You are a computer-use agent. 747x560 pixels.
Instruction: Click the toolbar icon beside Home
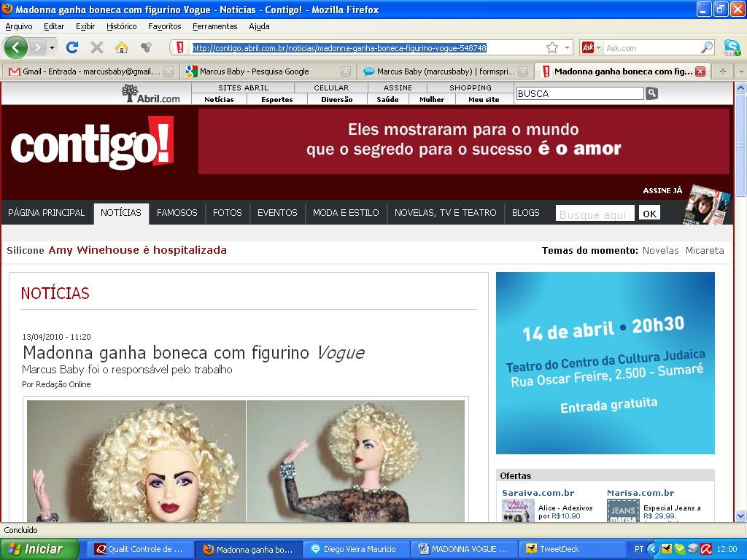point(146,47)
